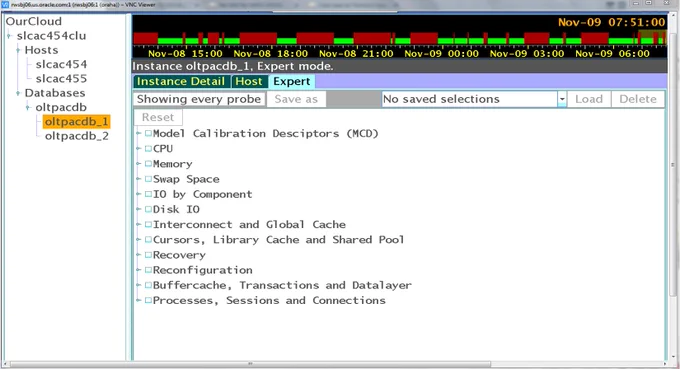
Task: Select instance oltpacdb_2 in the tree
Action: (x=77, y=136)
